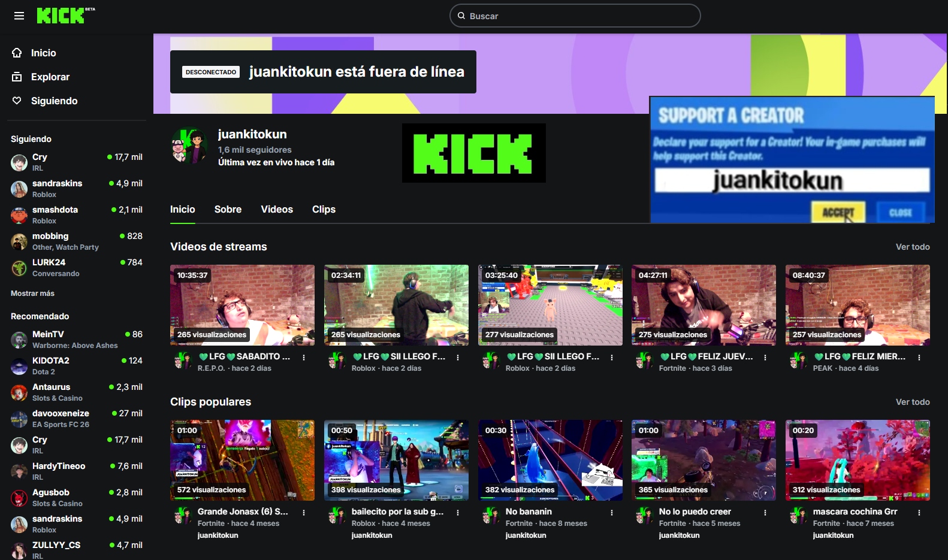The image size is (948, 560).
Task: Click Ver todo for Clips populares
Action: point(912,402)
